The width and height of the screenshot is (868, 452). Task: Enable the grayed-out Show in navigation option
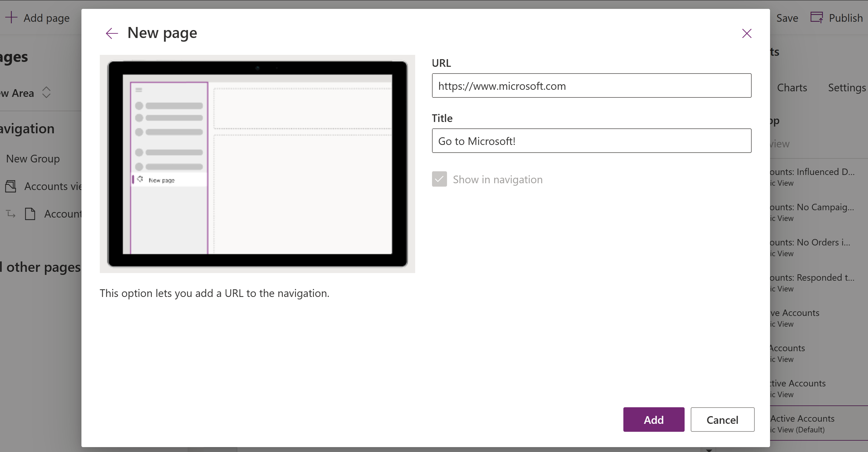(x=438, y=179)
